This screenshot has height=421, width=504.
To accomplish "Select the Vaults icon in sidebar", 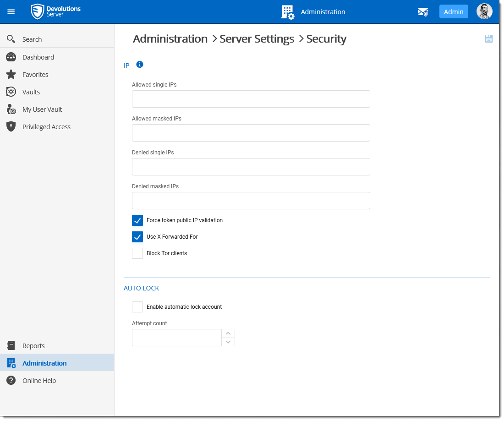I will pos(11,92).
